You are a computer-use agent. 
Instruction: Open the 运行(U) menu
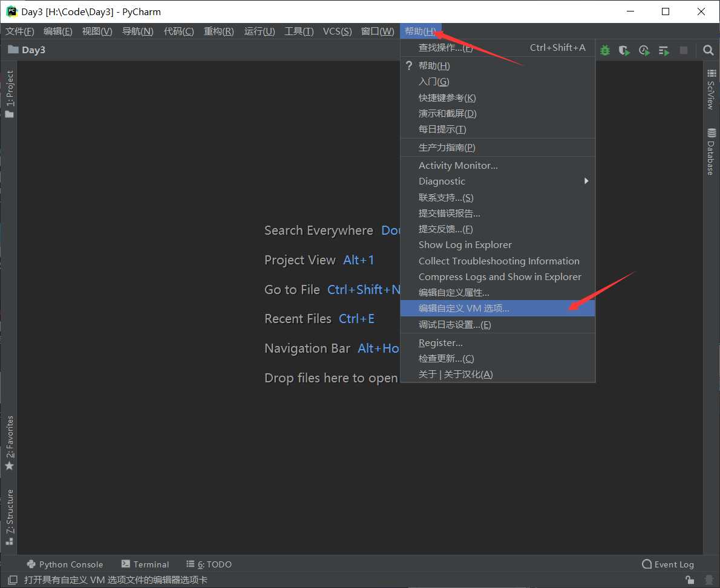coord(260,31)
